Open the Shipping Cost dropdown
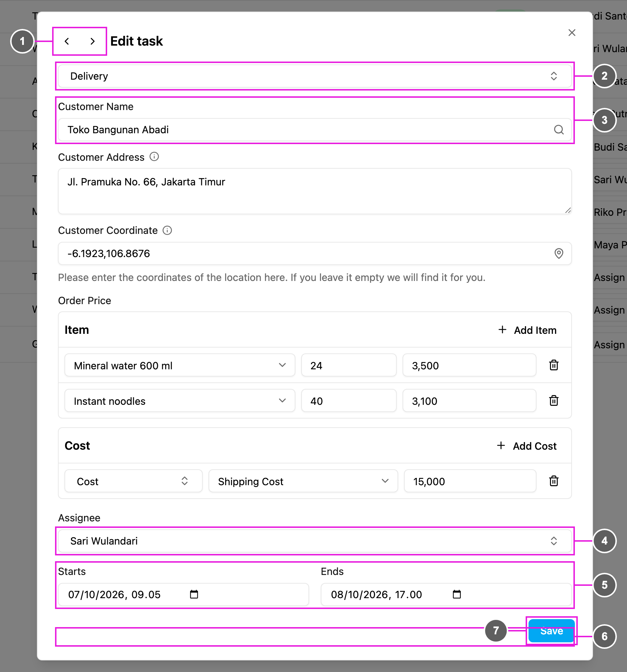The width and height of the screenshot is (627, 672). pos(303,481)
